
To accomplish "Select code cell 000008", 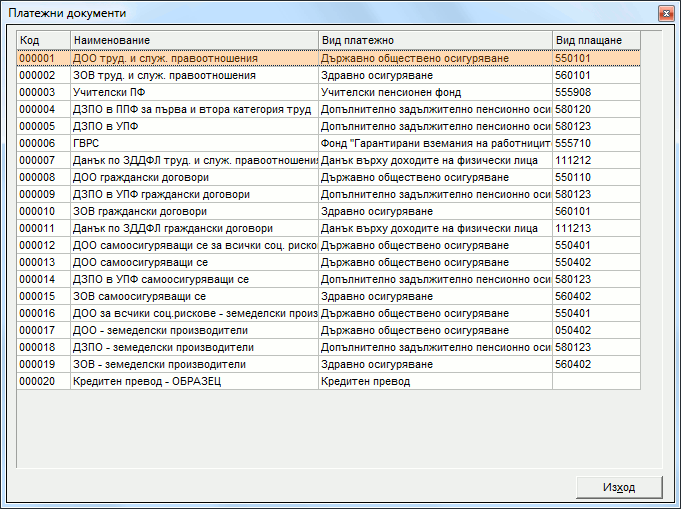I will click(43, 177).
